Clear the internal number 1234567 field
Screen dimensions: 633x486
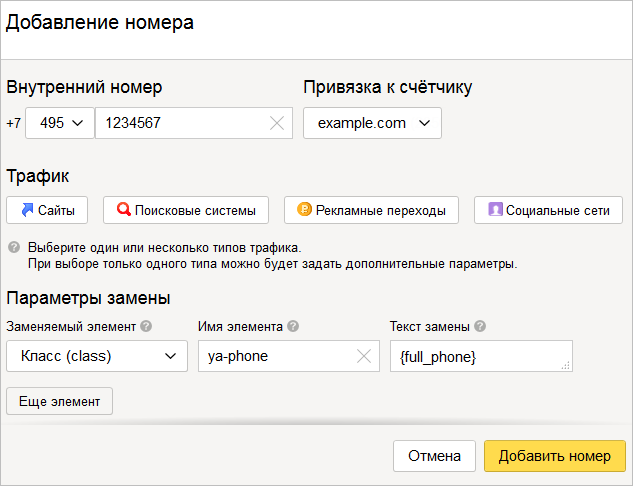277,123
